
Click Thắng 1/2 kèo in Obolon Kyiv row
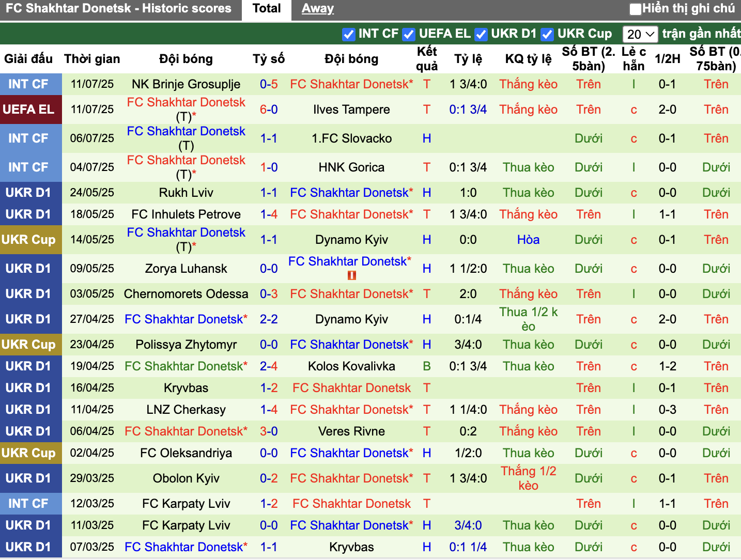[x=528, y=478]
